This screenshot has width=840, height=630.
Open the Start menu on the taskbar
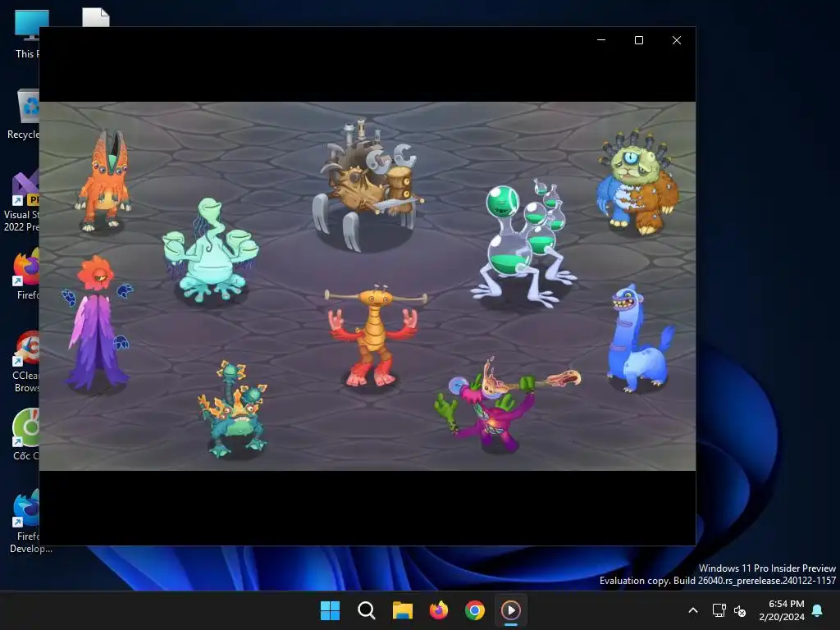(330, 610)
